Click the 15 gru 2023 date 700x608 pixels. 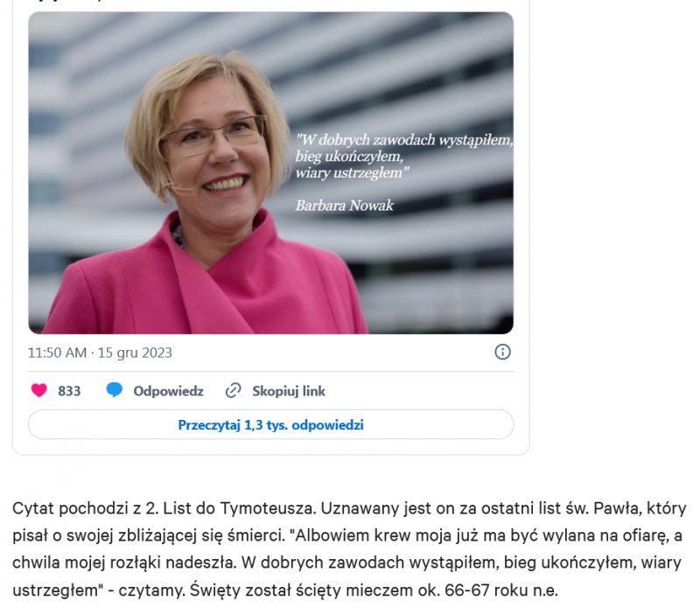tap(135, 353)
